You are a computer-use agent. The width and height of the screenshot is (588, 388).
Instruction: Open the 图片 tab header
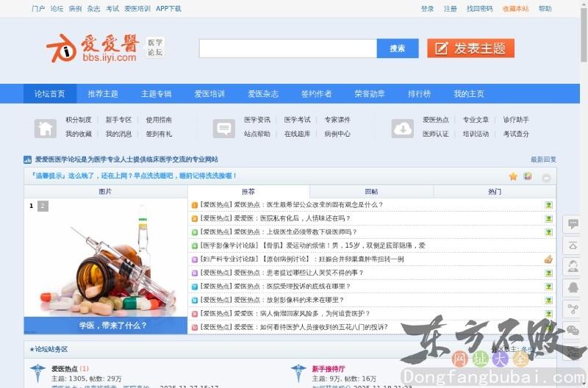click(105, 192)
